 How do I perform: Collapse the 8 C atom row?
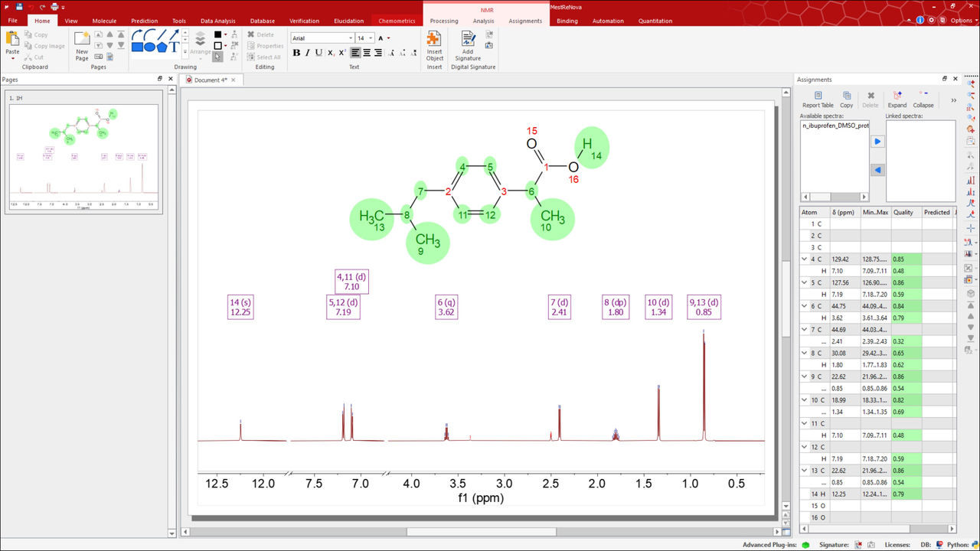(x=805, y=353)
